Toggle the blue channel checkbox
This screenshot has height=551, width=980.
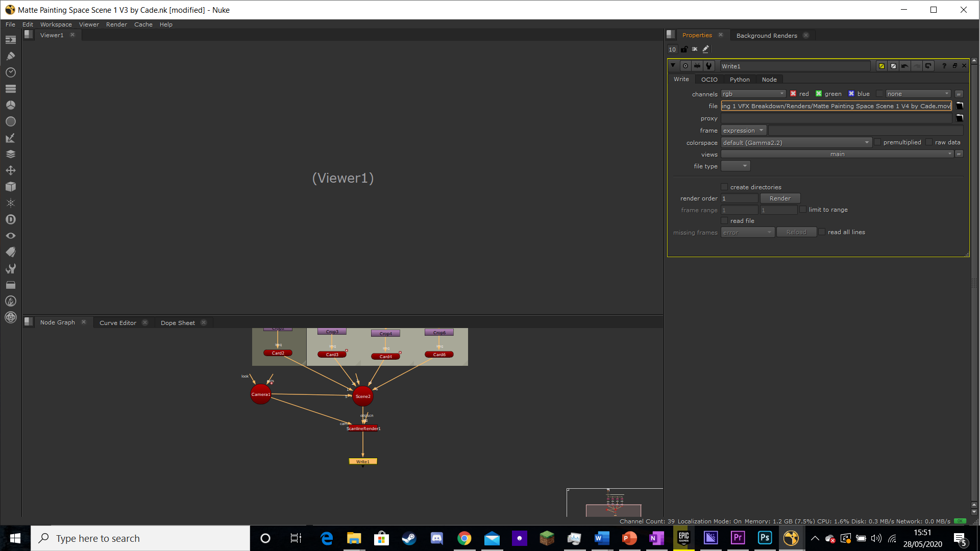851,94
